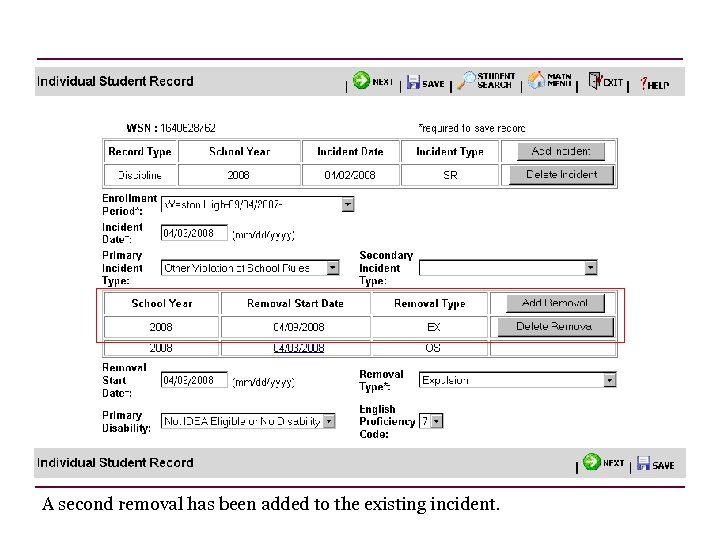The width and height of the screenshot is (720, 540).
Task: Expand the Primary Incident Type dropdown
Action: 333,268
